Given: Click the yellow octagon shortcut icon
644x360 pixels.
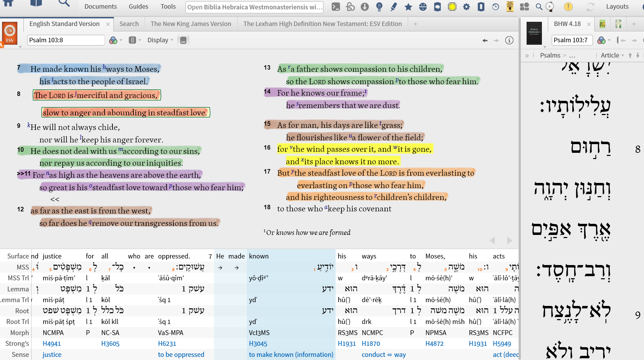Looking at the screenshot, I should [x=452, y=7].
